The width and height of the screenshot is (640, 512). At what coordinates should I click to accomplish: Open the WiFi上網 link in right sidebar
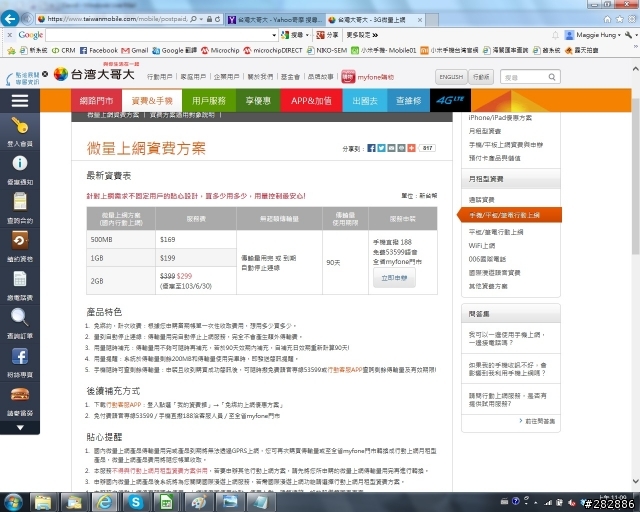(482, 245)
